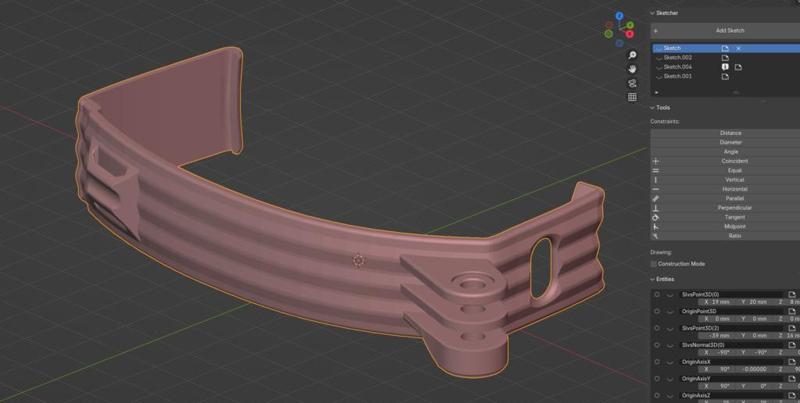Click the X 19 mm field of SlvsPoint3D(0)

[x=715, y=302]
